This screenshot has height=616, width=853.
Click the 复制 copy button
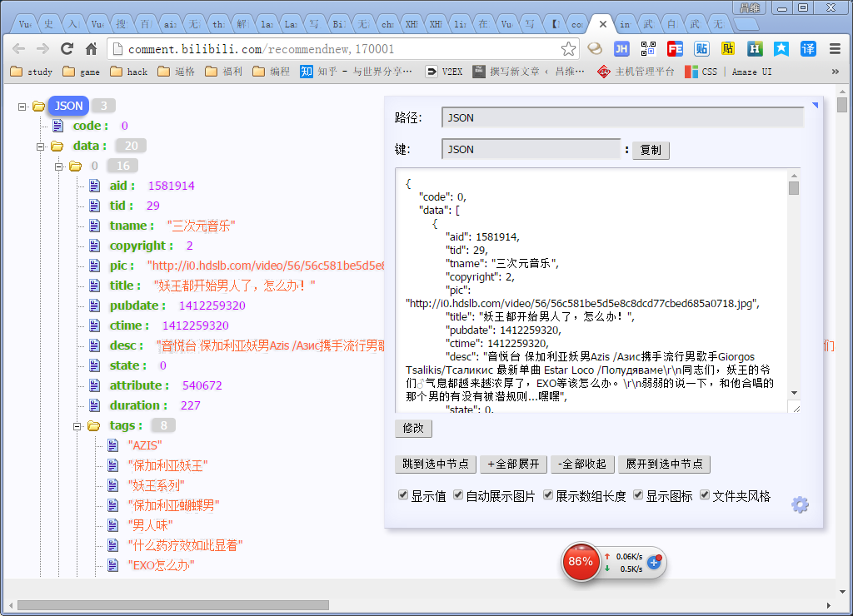[651, 151]
